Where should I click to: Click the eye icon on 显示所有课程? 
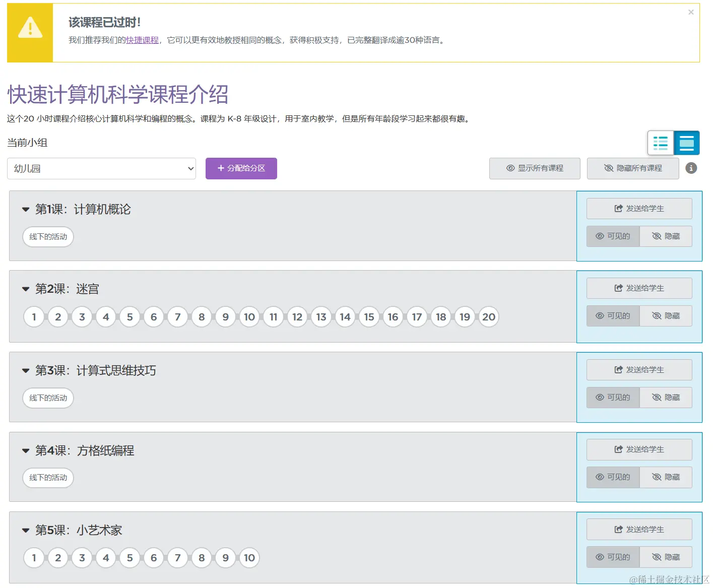[510, 168]
